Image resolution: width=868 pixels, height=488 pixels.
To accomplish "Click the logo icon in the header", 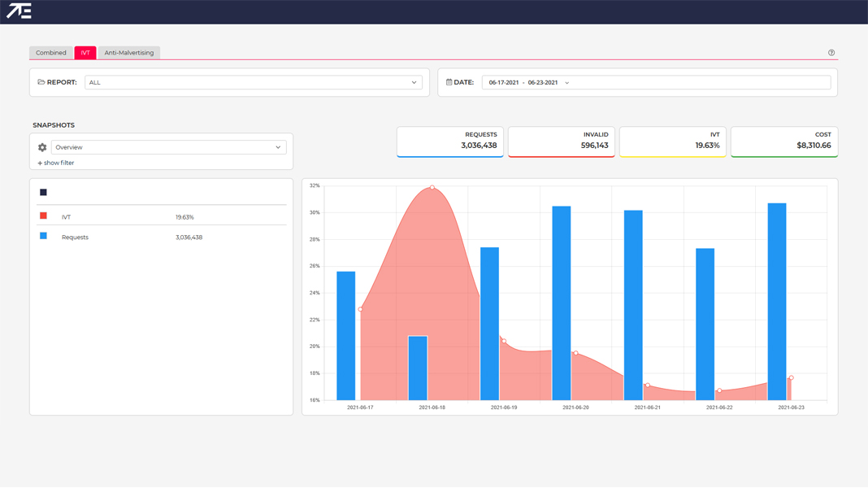I will (x=19, y=11).
